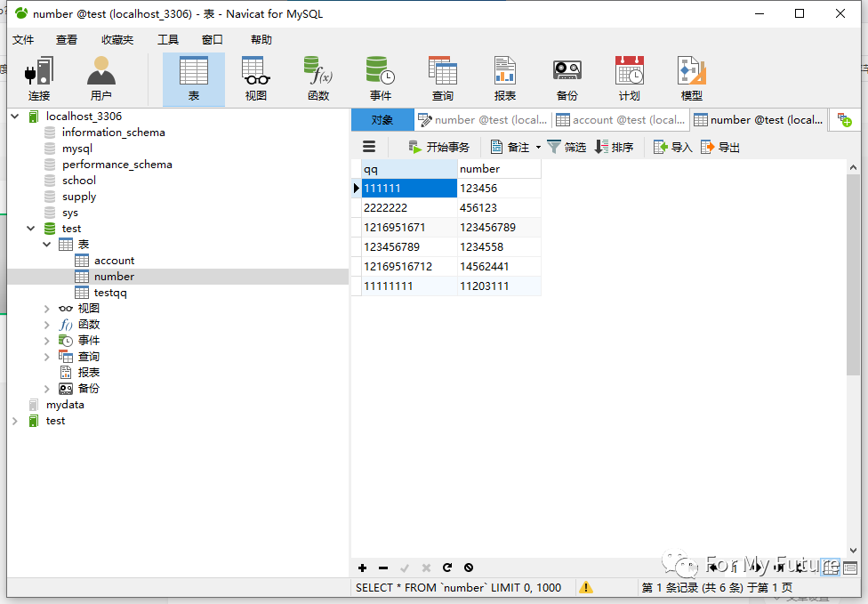The height and width of the screenshot is (604, 868).
Task: Switch to the 对象 tab
Action: click(382, 119)
